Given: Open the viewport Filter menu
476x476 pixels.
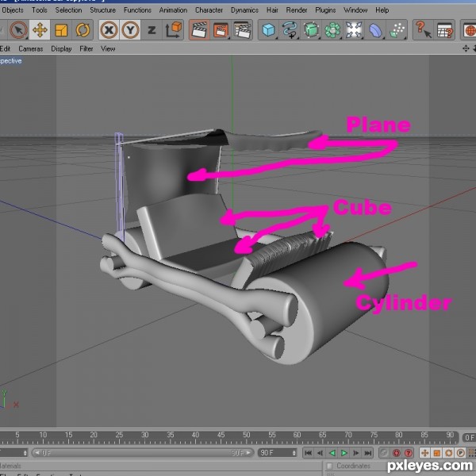Looking at the screenshot, I should (86, 48).
